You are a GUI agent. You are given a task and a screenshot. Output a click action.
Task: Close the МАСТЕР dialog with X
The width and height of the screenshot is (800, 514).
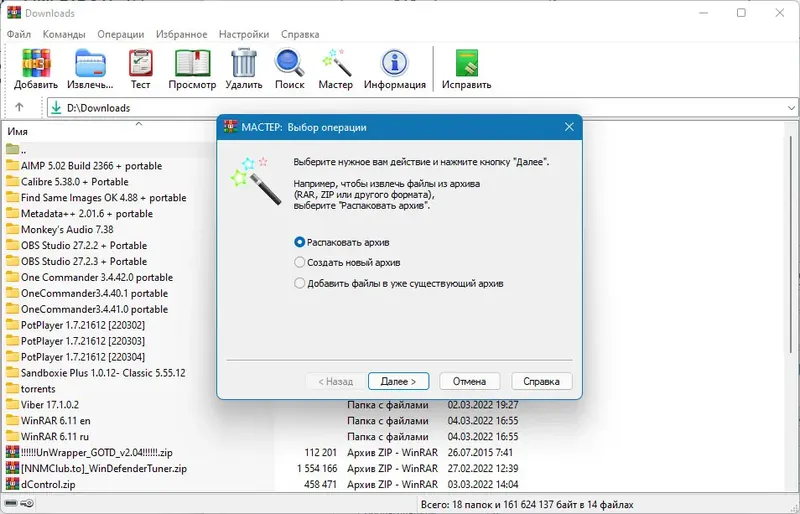pos(569,127)
